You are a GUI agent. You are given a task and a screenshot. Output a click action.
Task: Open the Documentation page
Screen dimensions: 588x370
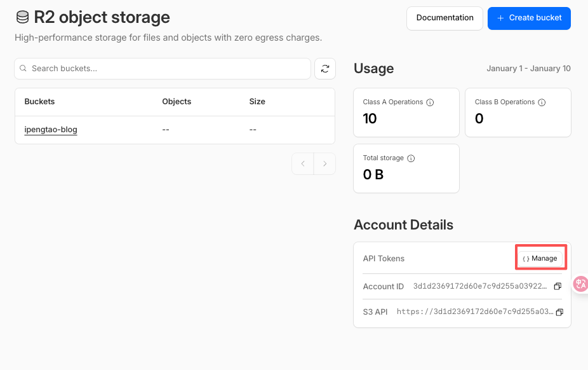point(444,18)
